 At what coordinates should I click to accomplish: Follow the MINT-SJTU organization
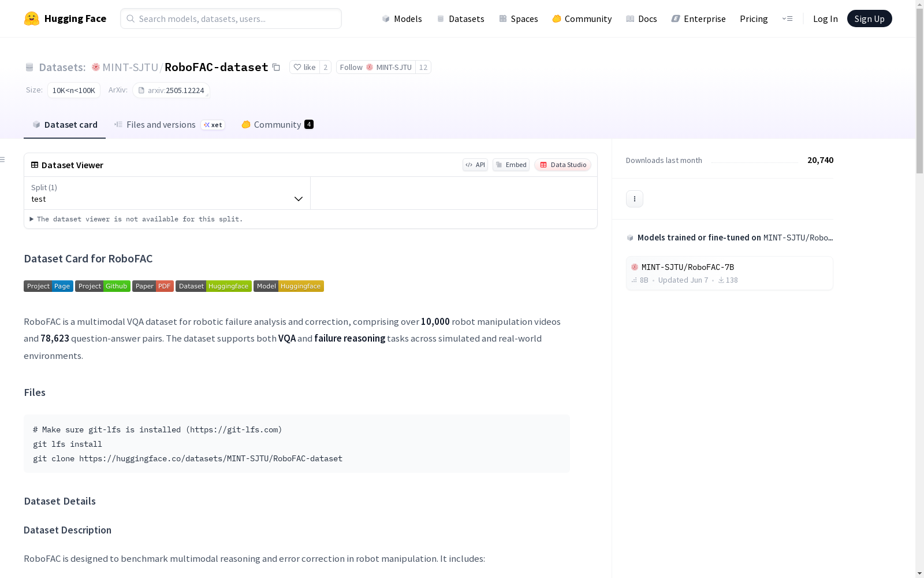click(x=376, y=67)
